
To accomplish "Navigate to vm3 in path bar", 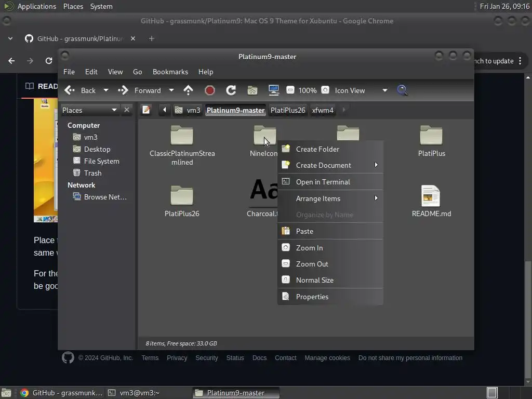I will [x=188, y=110].
